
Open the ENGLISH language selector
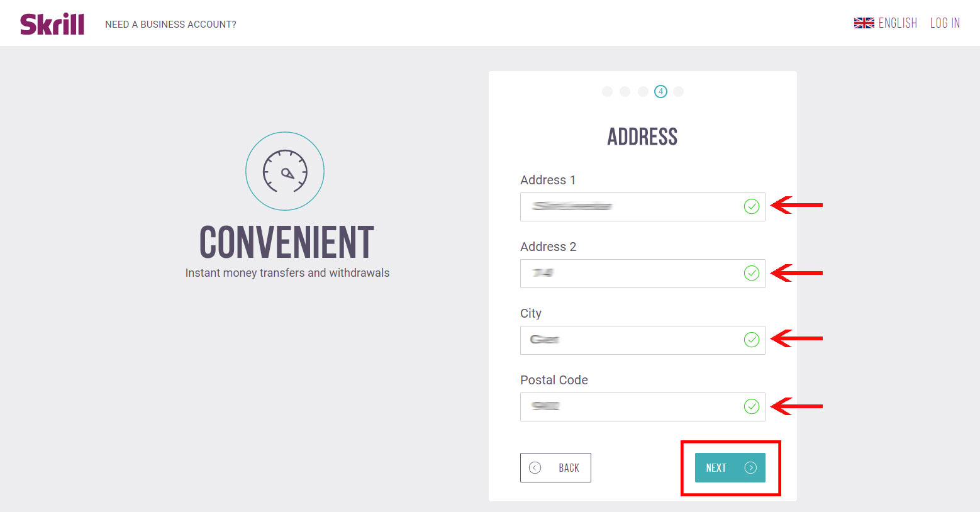[x=898, y=22]
